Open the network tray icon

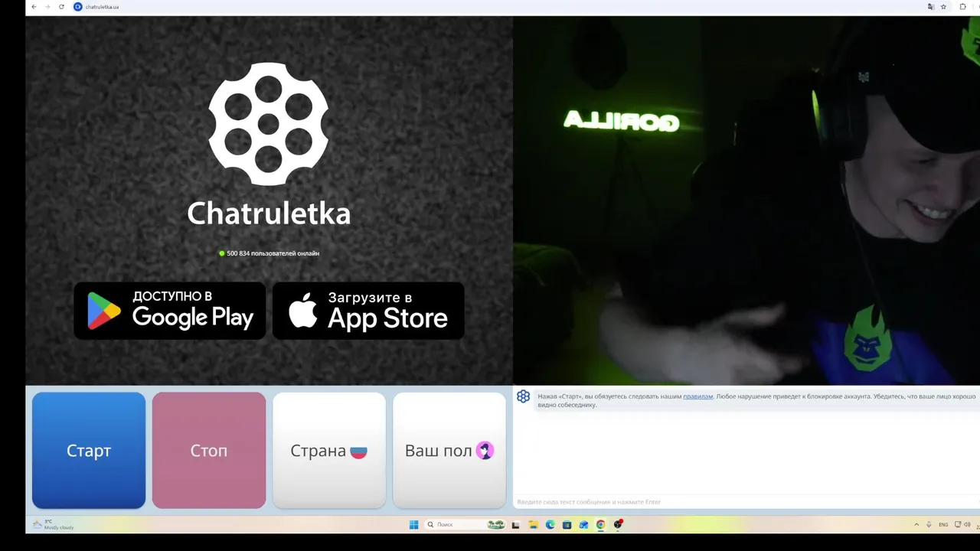tap(958, 524)
